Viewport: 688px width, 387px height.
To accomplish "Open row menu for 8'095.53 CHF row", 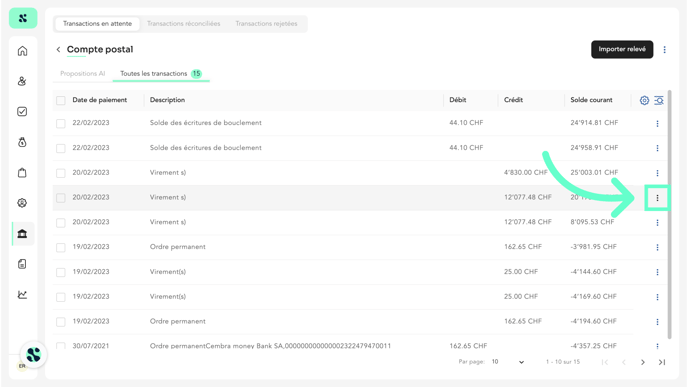I will (657, 222).
